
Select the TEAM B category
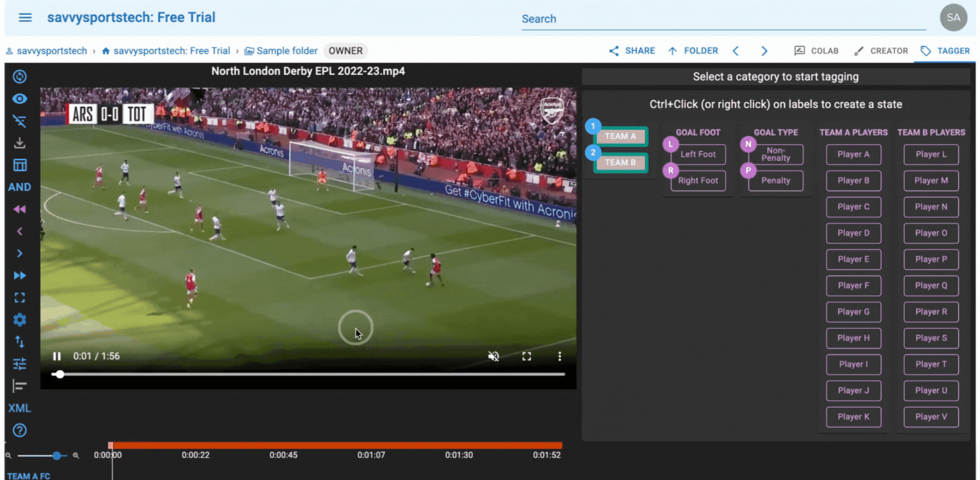(x=621, y=163)
